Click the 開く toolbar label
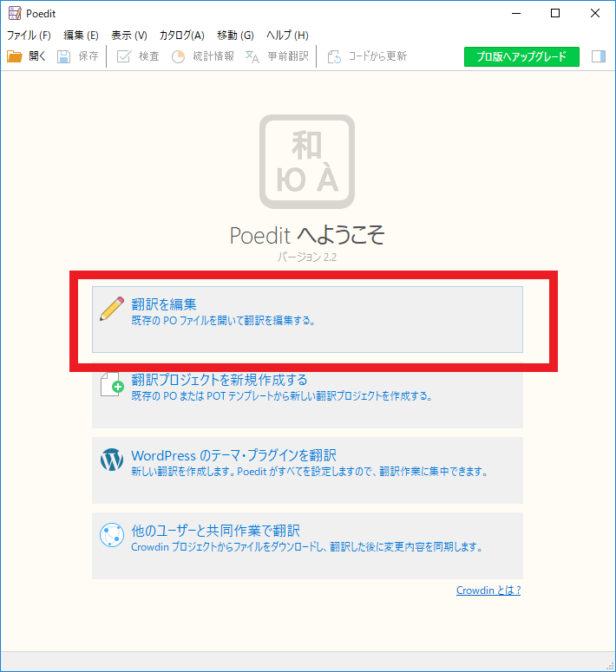 pyautogui.click(x=37, y=56)
